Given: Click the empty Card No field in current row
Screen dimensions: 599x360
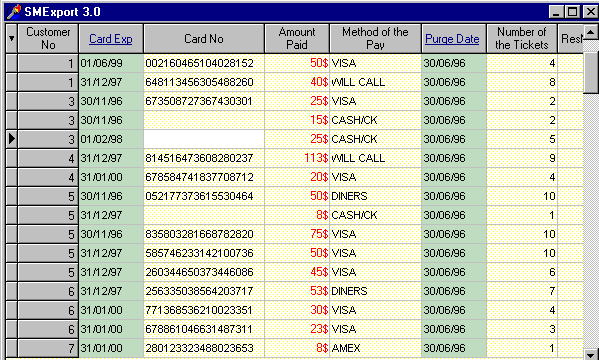Looking at the screenshot, I should pos(204,139).
